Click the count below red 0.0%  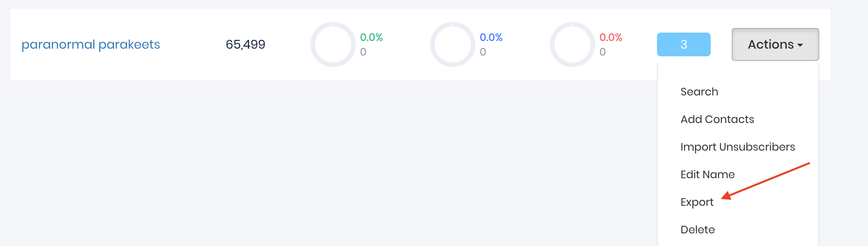coord(602,52)
